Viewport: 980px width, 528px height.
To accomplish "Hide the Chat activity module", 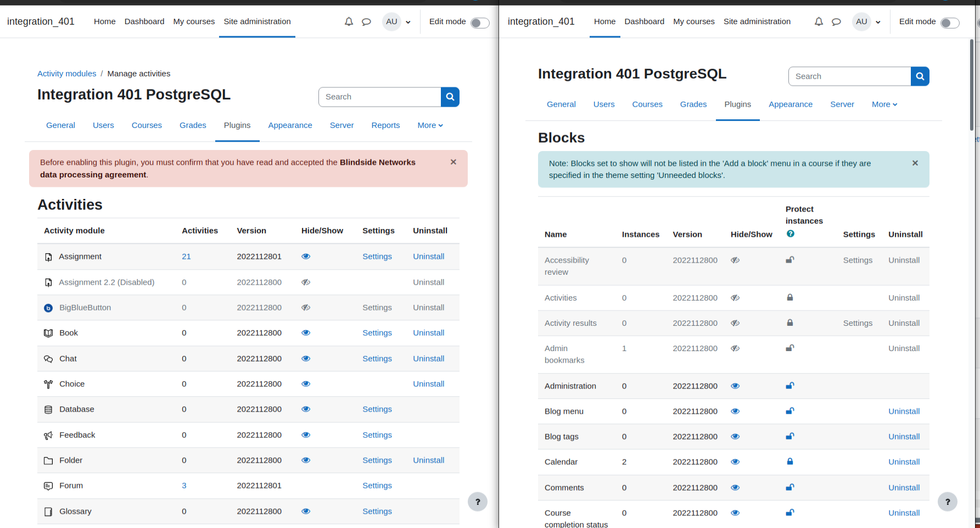I will [x=306, y=358].
